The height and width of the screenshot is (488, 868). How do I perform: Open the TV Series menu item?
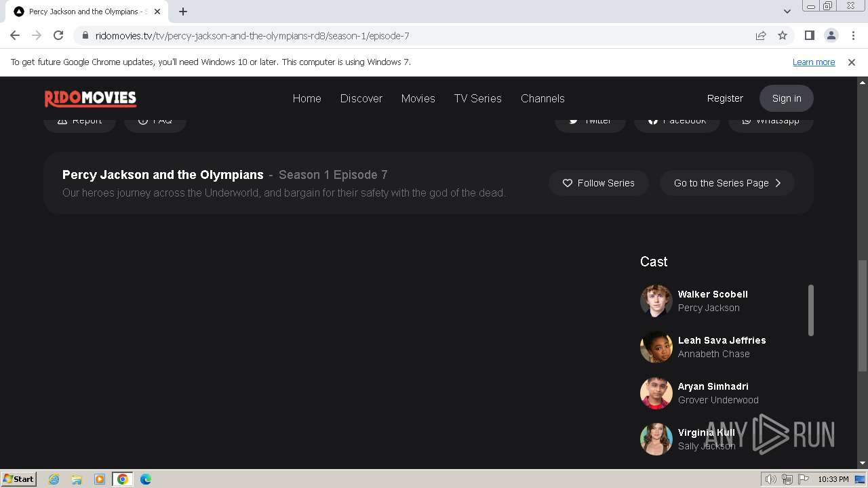click(x=478, y=98)
